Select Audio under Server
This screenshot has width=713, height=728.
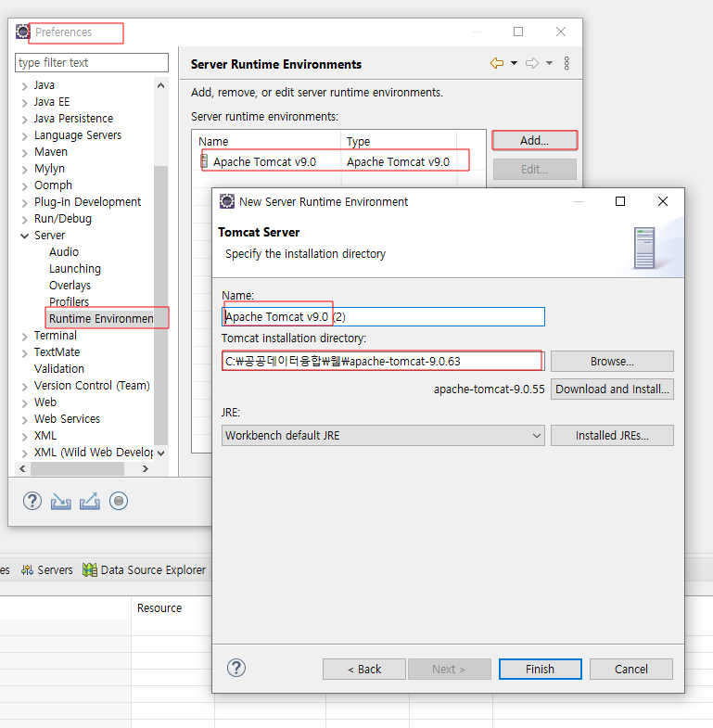click(64, 252)
